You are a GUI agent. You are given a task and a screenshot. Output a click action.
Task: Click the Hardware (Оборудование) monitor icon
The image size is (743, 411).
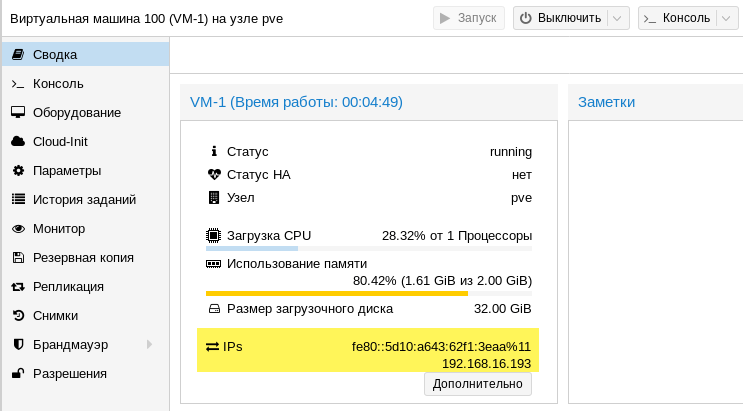pos(17,112)
